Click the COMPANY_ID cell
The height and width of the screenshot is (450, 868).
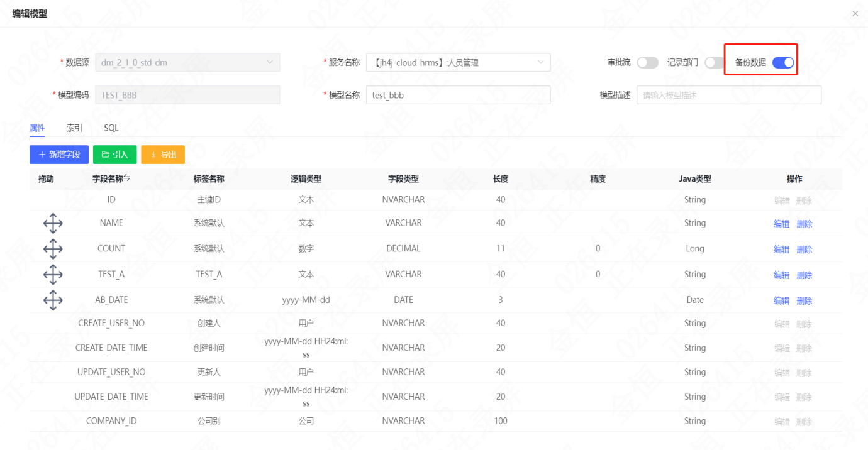click(x=111, y=421)
